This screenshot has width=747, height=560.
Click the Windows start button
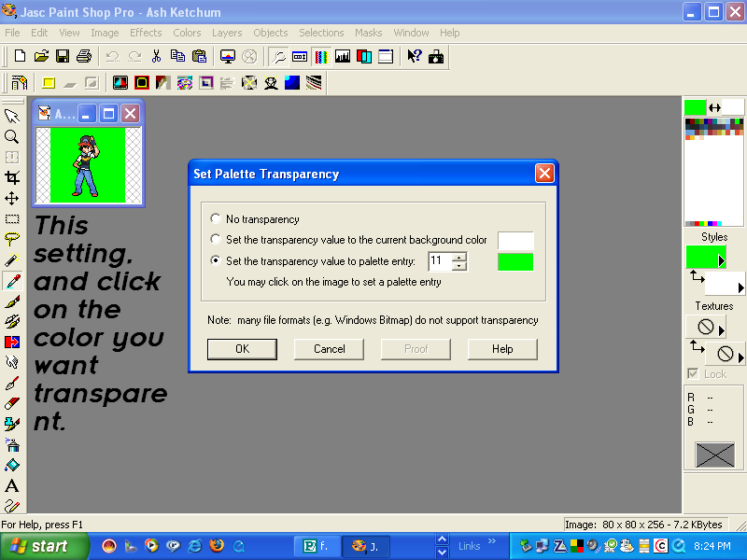(44, 546)
